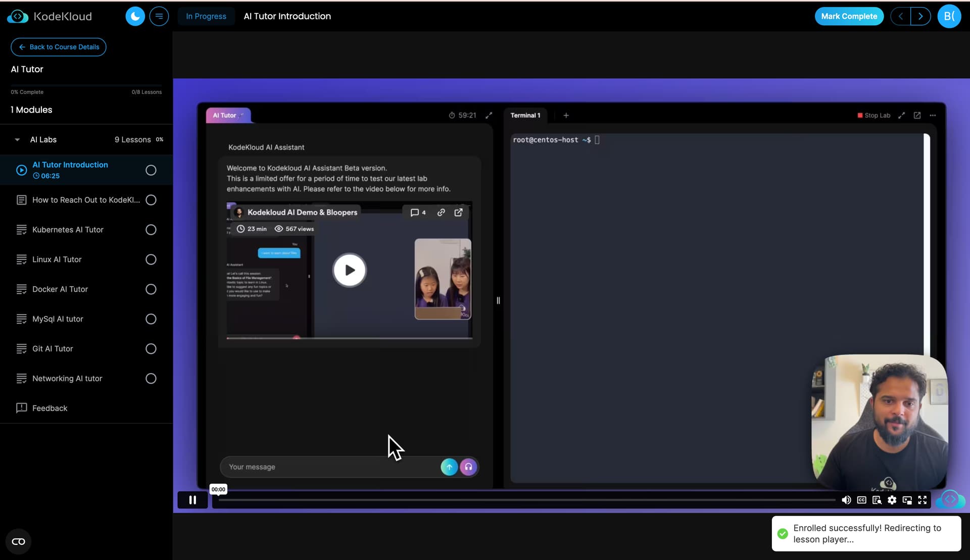Add a new terminal tab plus
The height and width of the screenshot is (560, 970).
(566, 115)
